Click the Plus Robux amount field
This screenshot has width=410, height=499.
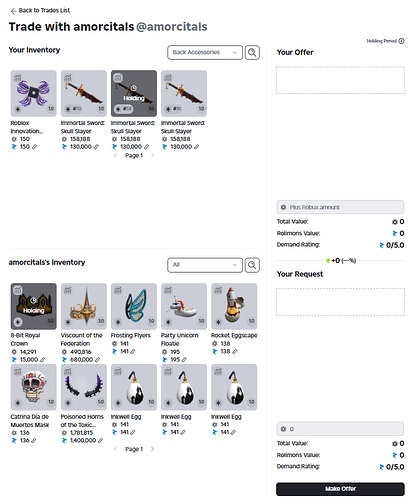click(x=340, y=207)
